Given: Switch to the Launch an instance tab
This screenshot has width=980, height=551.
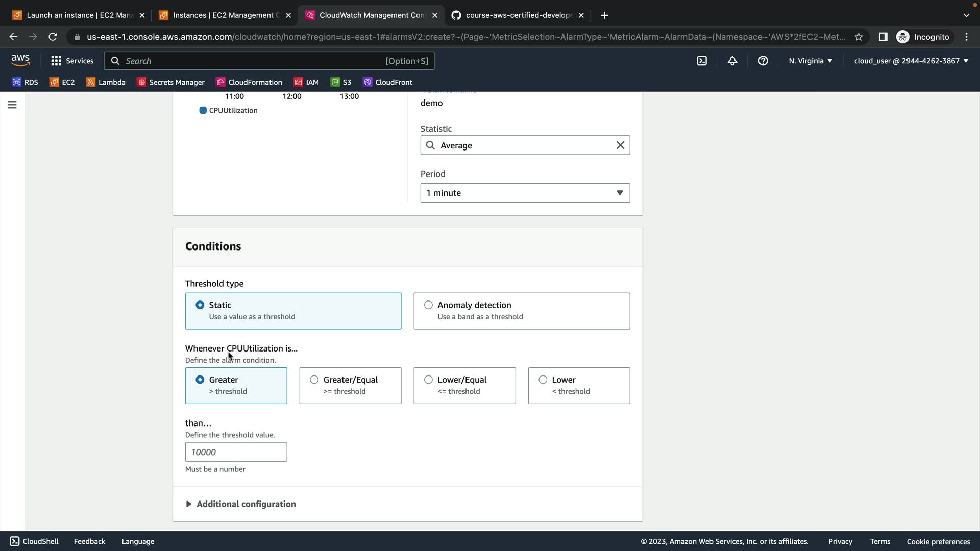Looking at the screenshot, I should [x=79, y=15].
